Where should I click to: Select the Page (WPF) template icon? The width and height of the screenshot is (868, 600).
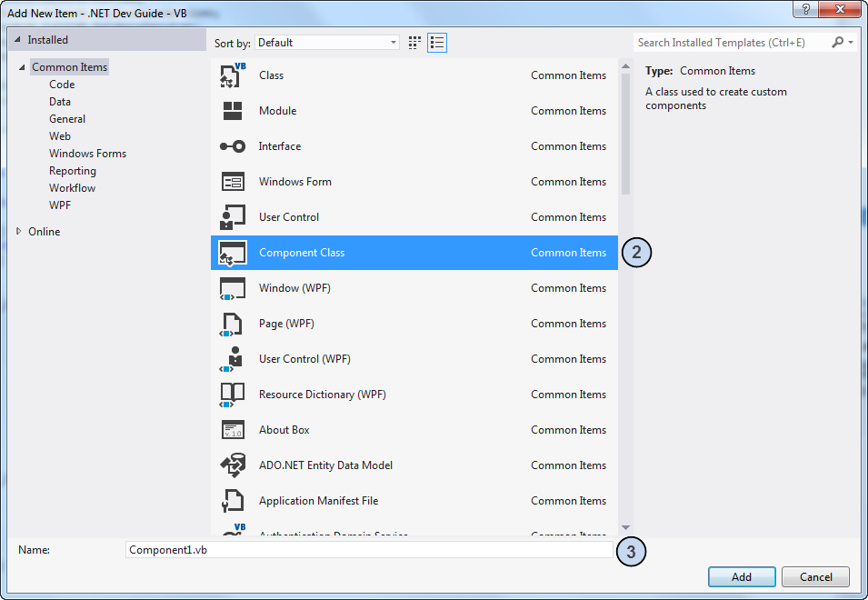point(232,324)
